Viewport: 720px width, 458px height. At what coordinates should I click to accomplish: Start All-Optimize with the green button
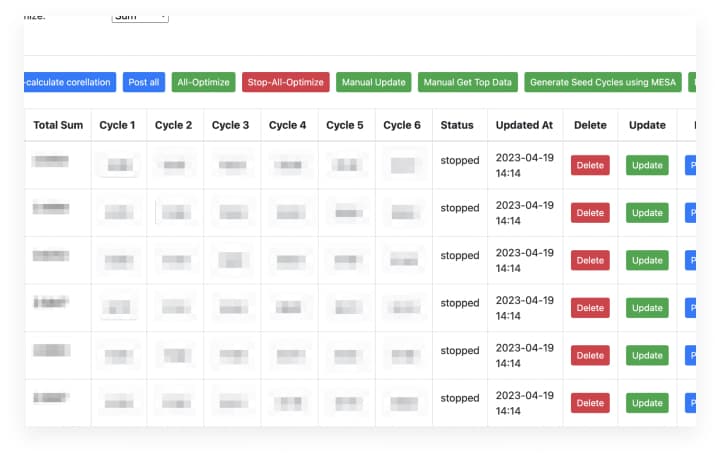[x=204, y=82]
